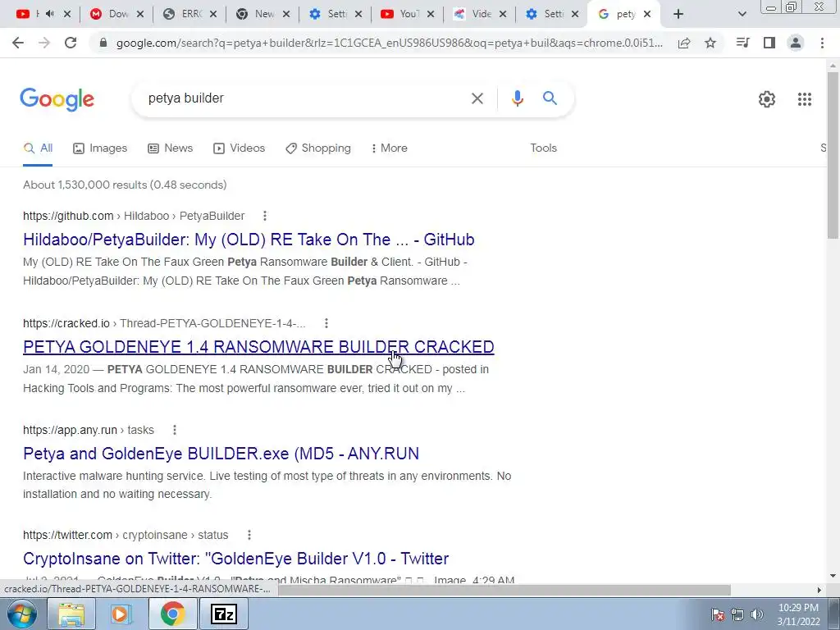The height and width of the screenshot is (630, 840).
Task: Open the media control icon in toolbar
Action: tap(742, 43)
